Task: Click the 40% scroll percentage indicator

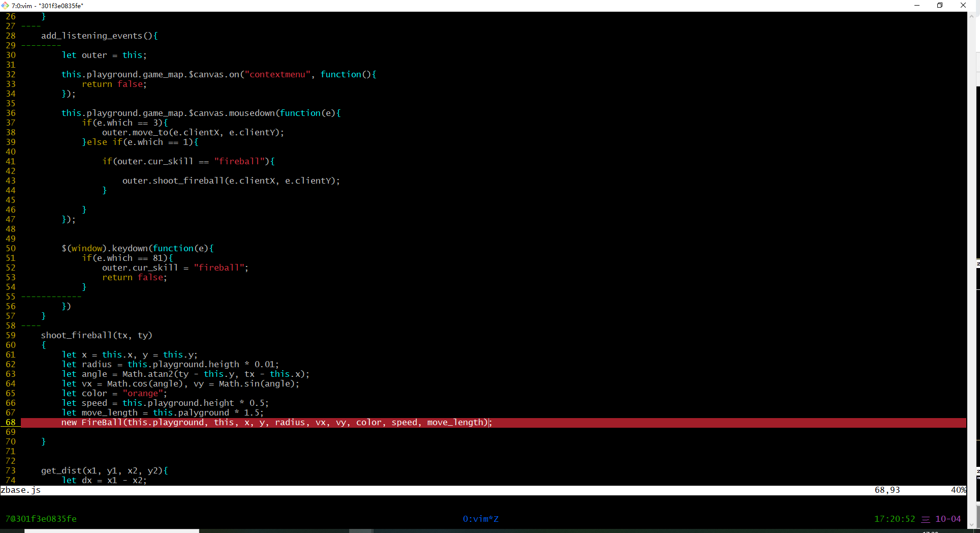Action: tap(958, 490)
